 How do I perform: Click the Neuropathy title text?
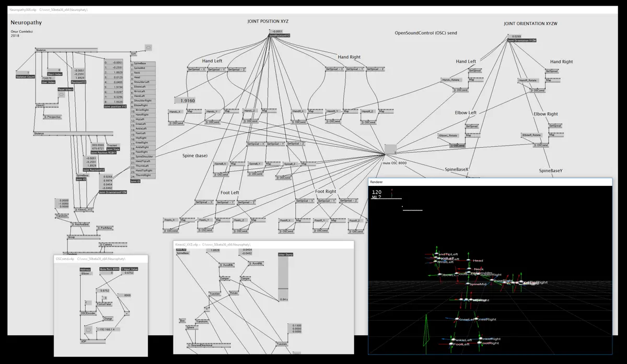click(26, 23)
